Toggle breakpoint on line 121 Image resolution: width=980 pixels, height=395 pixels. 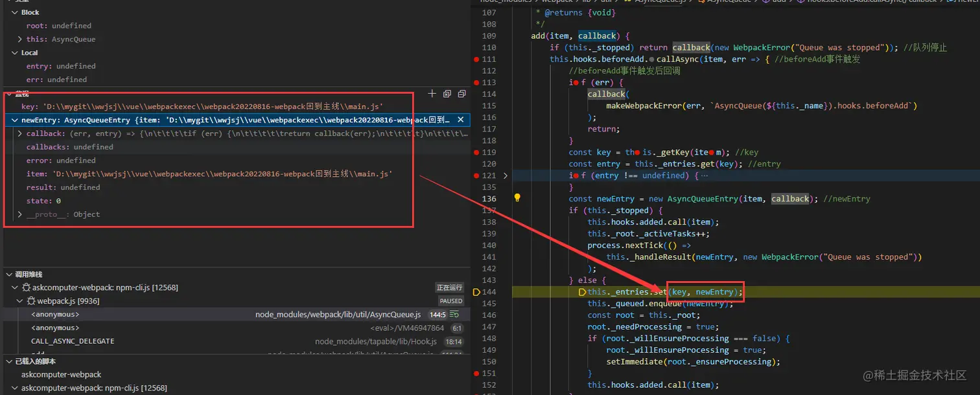[x=476, y=175]
